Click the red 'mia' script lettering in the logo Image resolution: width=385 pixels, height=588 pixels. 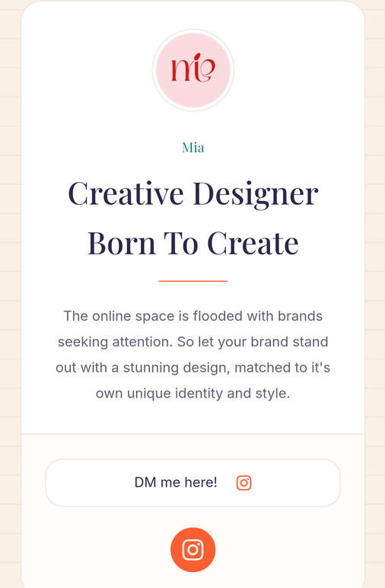click(192, 68)
